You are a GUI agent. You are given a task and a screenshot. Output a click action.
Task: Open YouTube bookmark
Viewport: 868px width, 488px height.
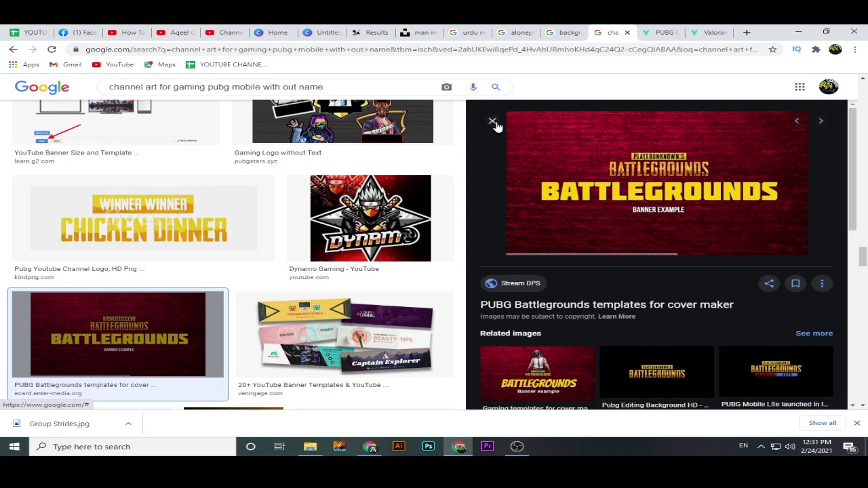coord(113,64)
